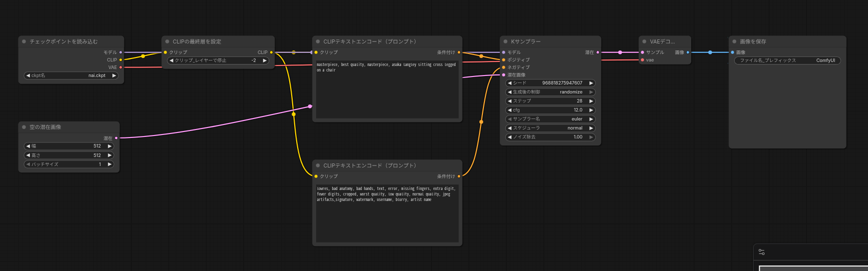Open the settings sliders icon at bottom right
Screen dimensions: 868x271
coord(762,252)
